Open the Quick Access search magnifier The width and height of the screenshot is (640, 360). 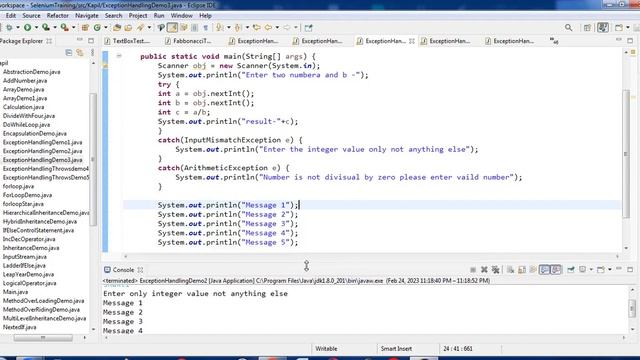[x=569, y=28]
